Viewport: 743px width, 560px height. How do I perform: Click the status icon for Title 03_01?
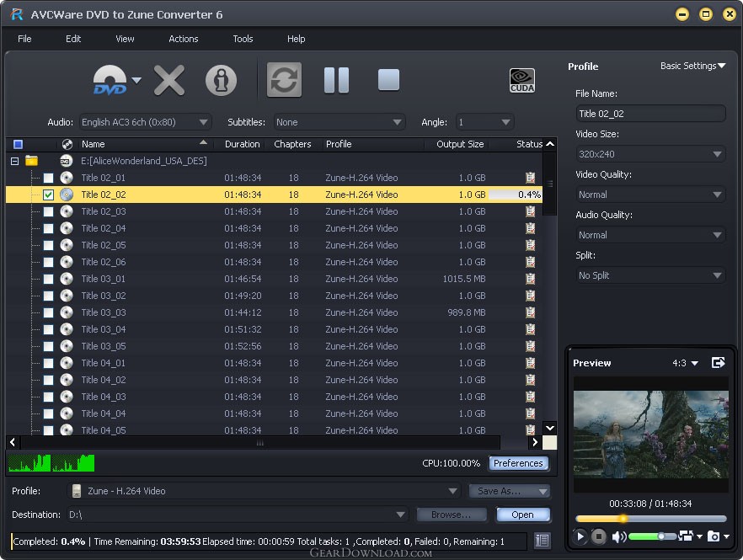[530, 279]
